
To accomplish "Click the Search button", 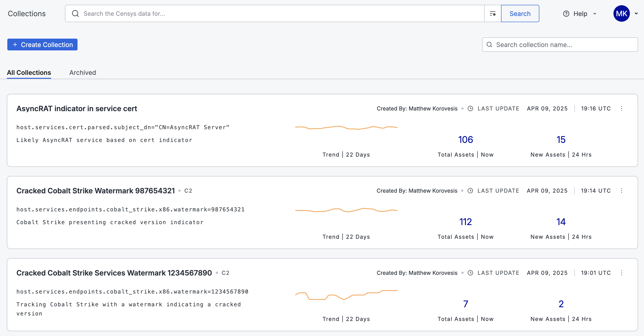I will 520,13.
